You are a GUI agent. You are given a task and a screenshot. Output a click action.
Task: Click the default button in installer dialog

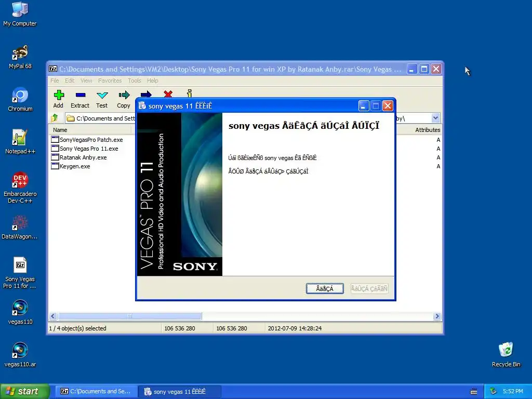click(x=325, y=288)
